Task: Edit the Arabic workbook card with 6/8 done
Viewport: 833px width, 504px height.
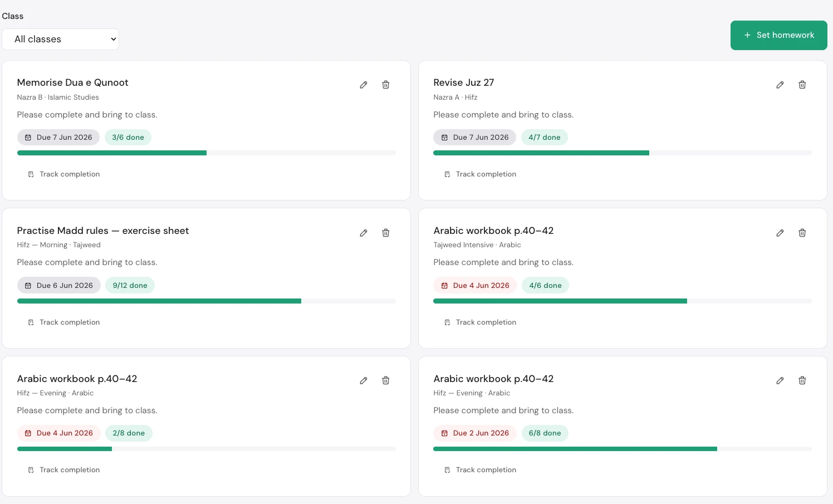Action: 780,380
